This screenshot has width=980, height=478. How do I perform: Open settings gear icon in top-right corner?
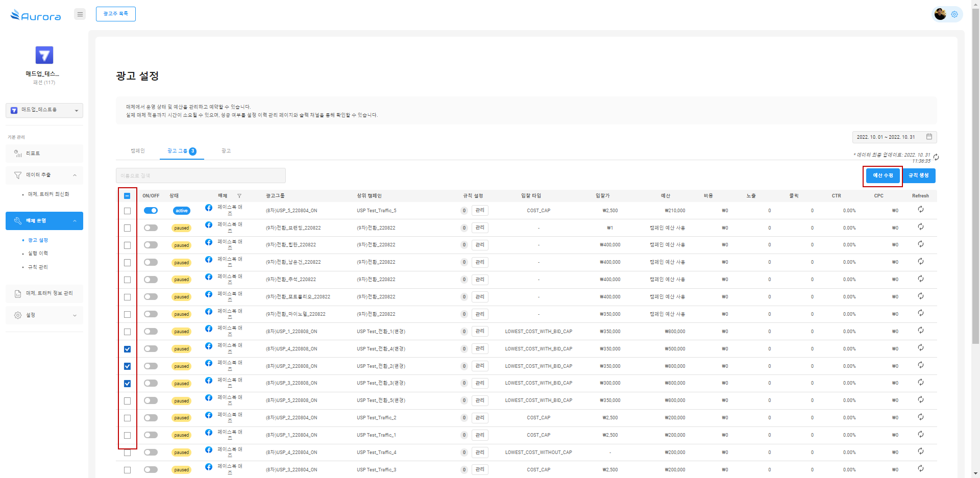(x=954, y=14)
